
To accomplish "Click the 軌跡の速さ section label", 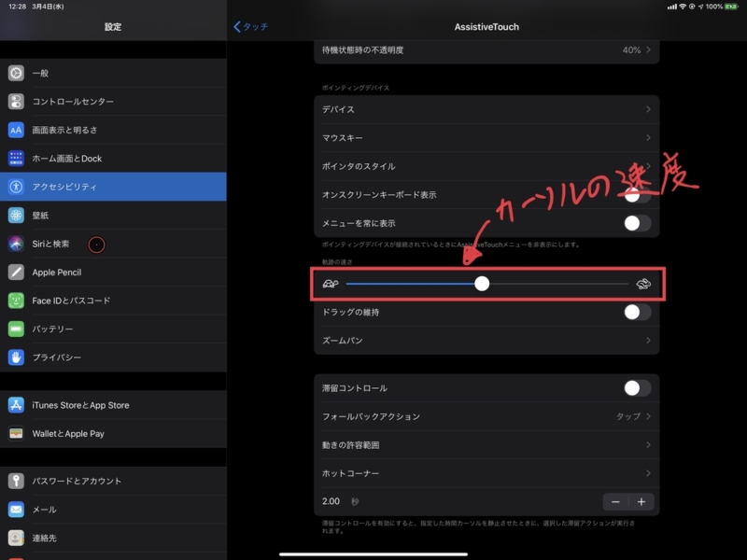I will point(337,262).
